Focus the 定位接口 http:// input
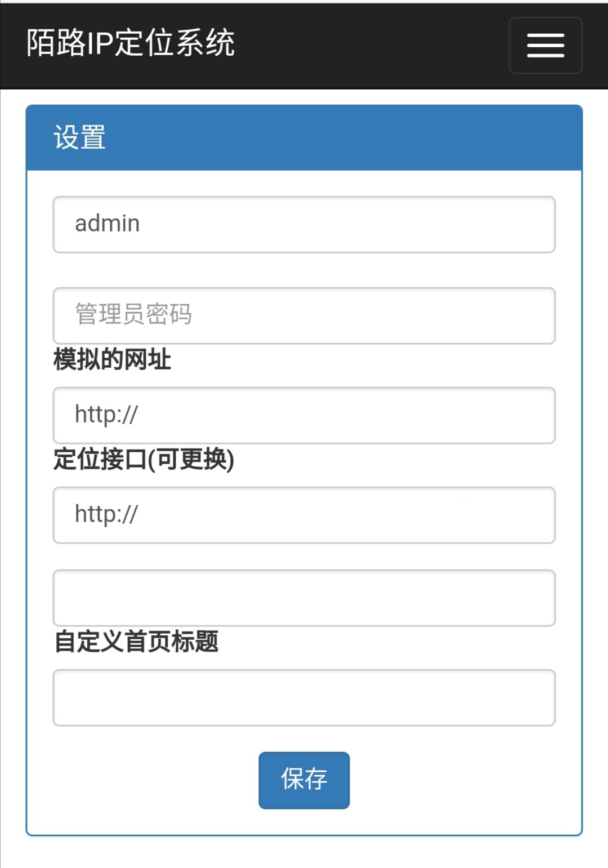Screen dimensions: 608x868 (x=304, y=514)
